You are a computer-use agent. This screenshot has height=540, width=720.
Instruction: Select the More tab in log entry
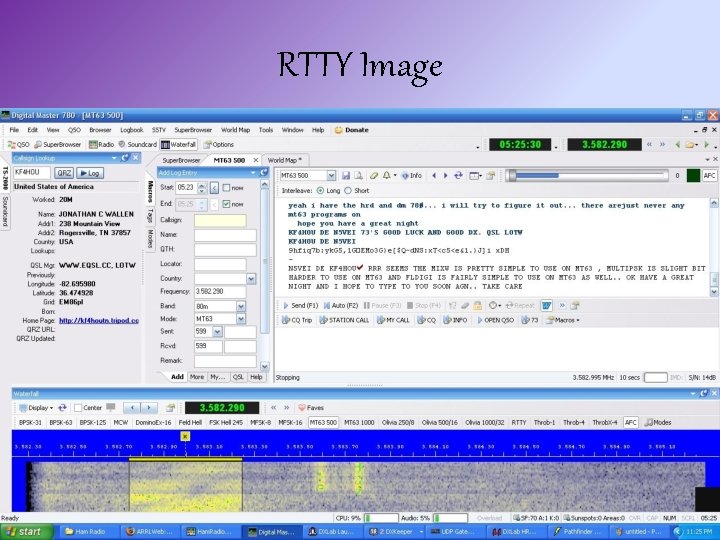click(197, 377)
